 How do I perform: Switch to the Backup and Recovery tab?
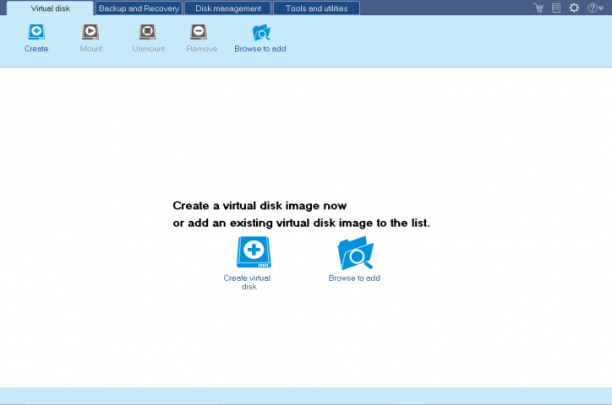(x=139, y=8)
